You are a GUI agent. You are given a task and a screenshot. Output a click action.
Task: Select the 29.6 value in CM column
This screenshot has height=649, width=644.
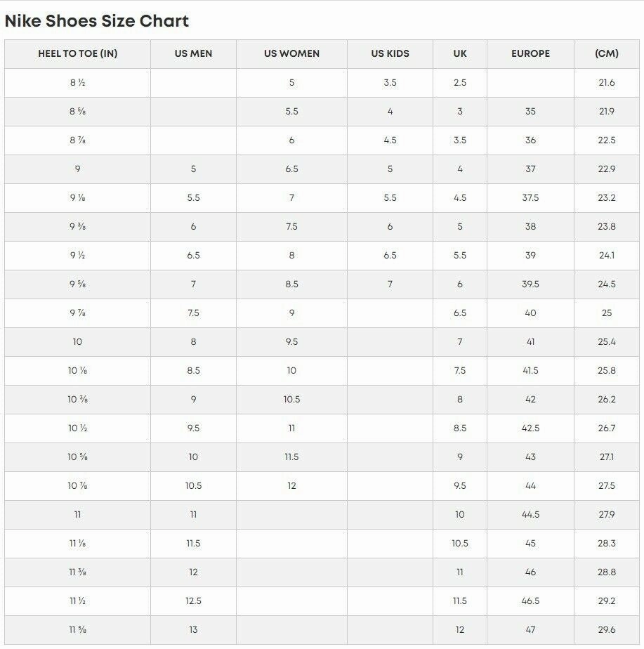607,630
